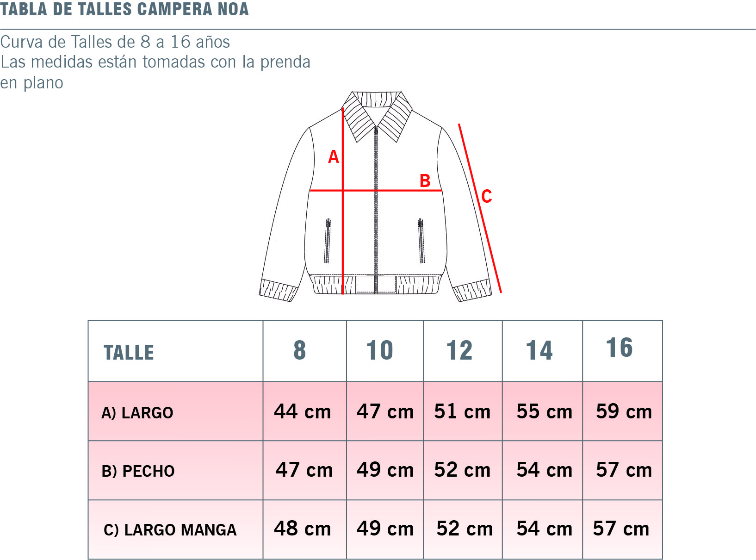Image resolution: width=756 pixels, height=560 pixels.
Task: Select size 14 column header
Action: (539, 350)
